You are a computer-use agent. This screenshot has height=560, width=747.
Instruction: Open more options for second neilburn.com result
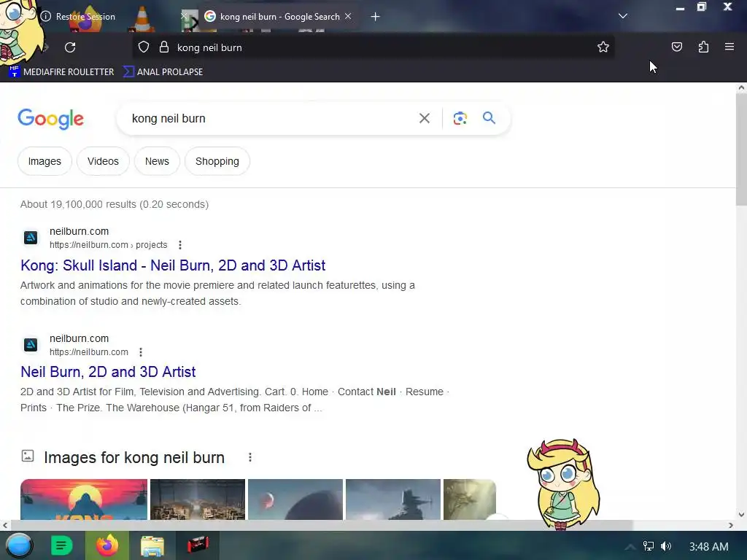point(141,352)
